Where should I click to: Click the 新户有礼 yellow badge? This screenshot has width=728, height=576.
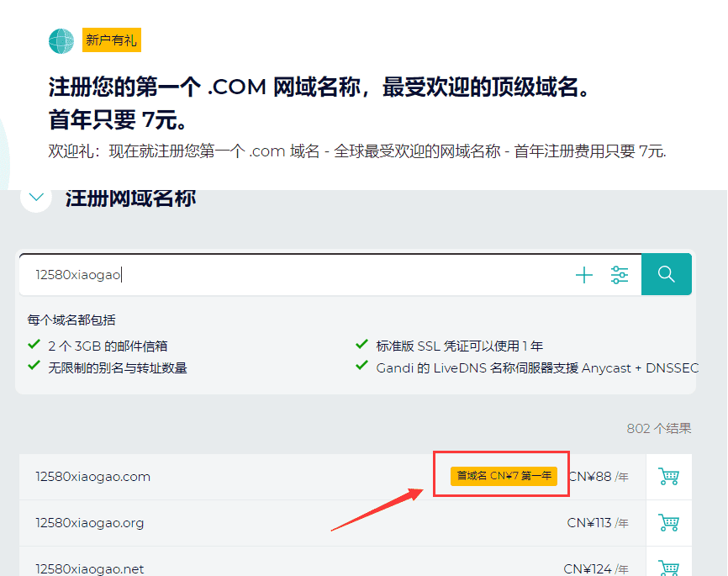111,40
